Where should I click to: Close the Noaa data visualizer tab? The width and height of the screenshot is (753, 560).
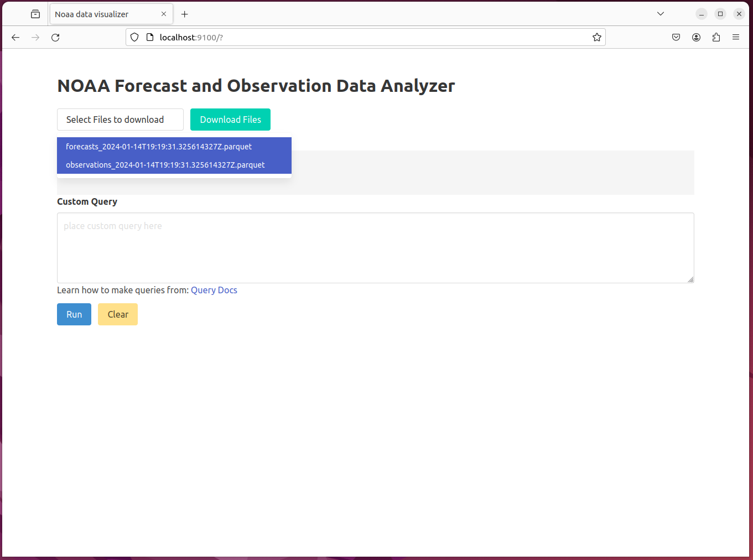[x=164, y=14]
